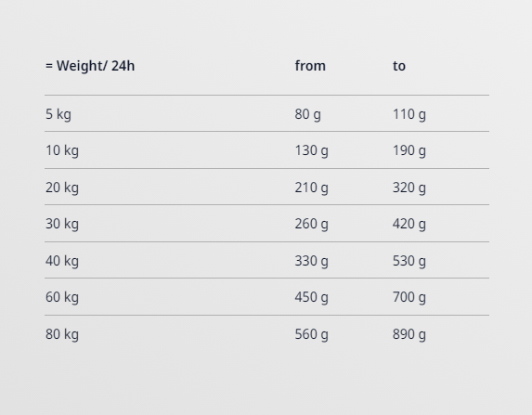Select the '30 kg' row label
The width and height of the screenshot is (532, 415).
tap(62, 224)
